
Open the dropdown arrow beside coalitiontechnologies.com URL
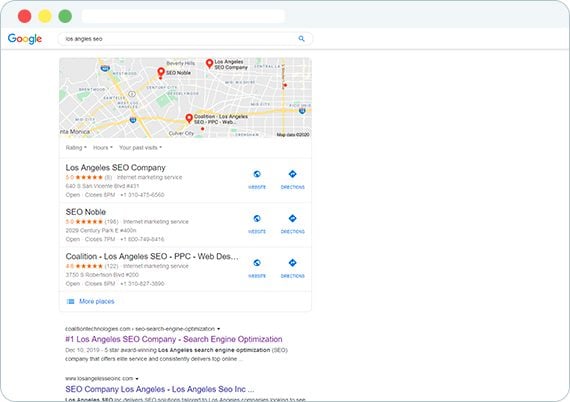(x=218, y=329)
